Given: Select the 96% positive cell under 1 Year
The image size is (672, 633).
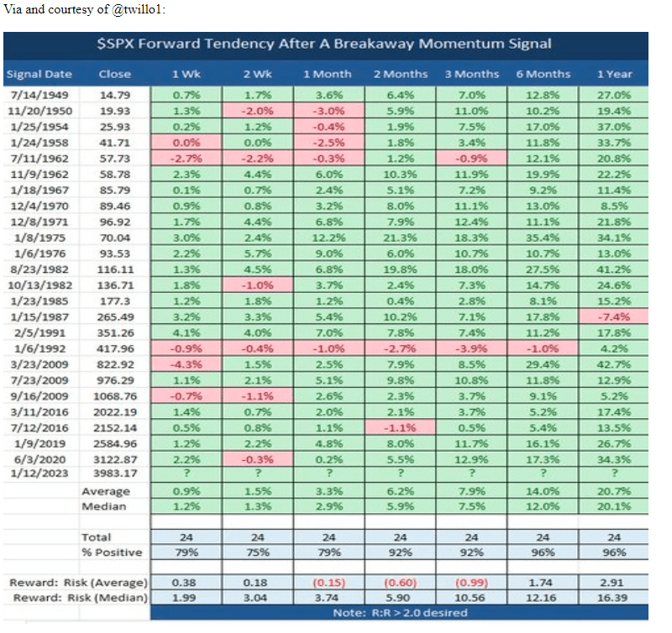Looking at the screenshot, I should (616, 552).
